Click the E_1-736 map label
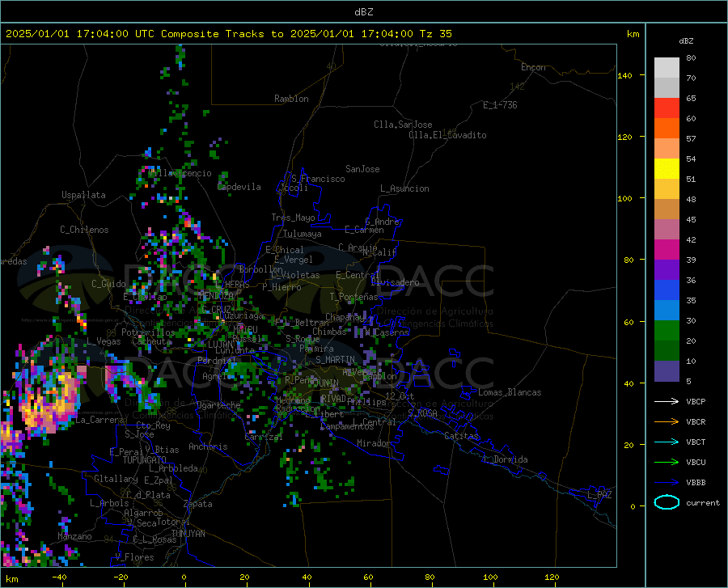 click(x=500, y=105)
